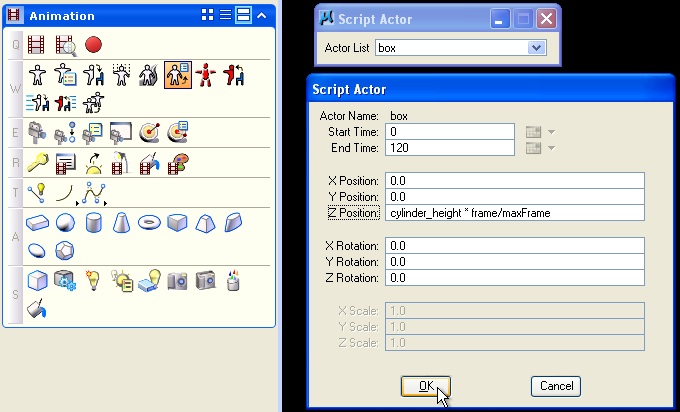The height and width of the screenshot is (412, 680).
Task: Select the red target with list tool
Action: coord(178,132)
